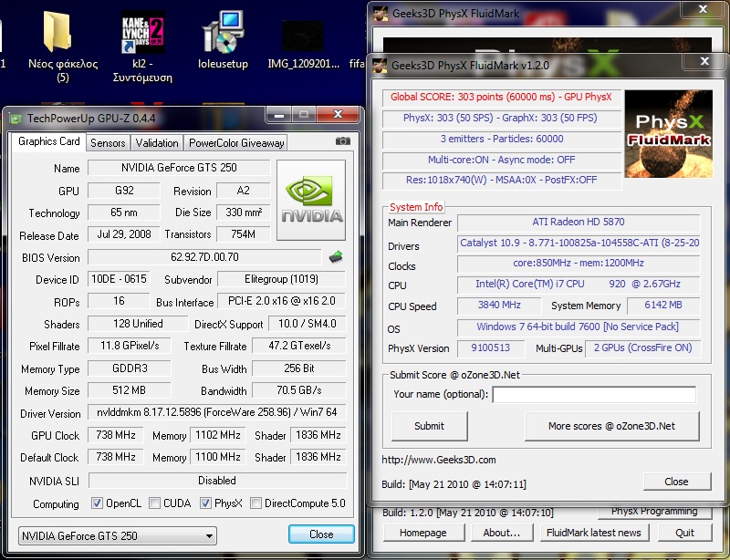Click the Main Renderer ATI Radeon HD 5870

pyautogui.click(x=579, y=222)
